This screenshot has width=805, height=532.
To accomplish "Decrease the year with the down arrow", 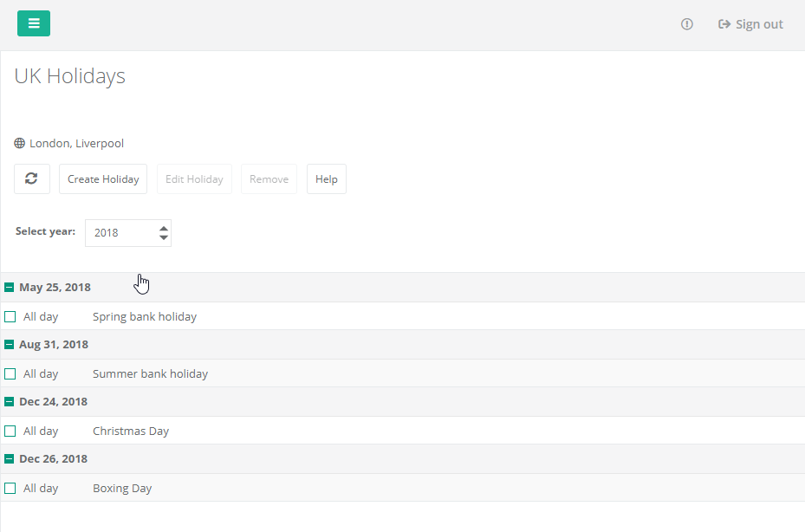I will (164, 237).
